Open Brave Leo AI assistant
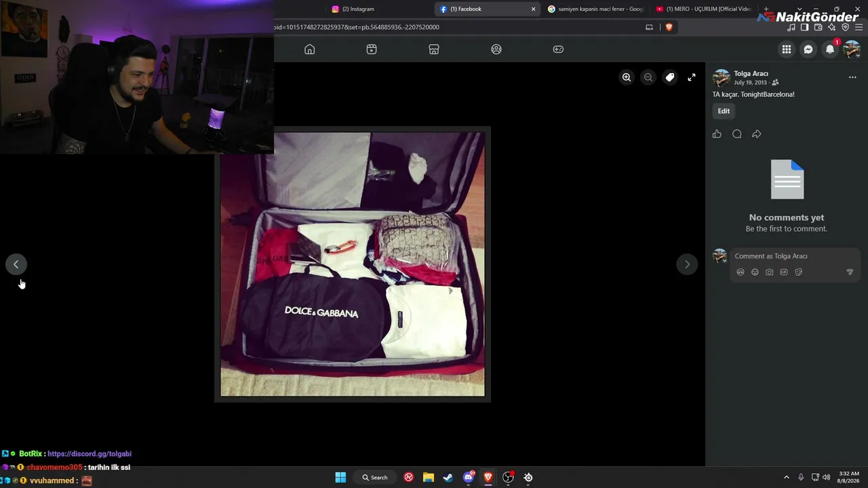 [832, 27]
